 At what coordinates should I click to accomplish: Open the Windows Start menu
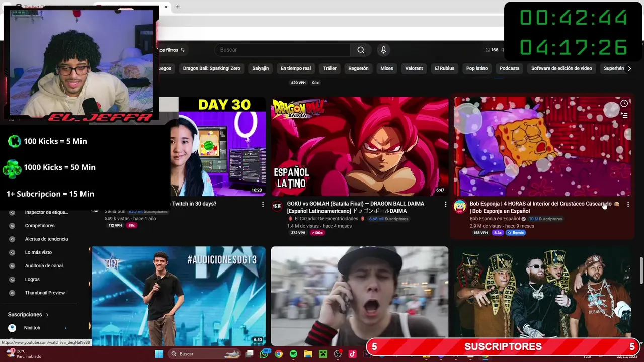159,354
